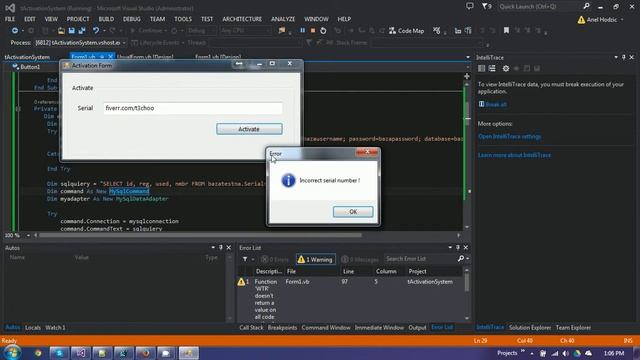Open notifications flag icon
Screen dimensions: 640x360
tap(486, 6)
